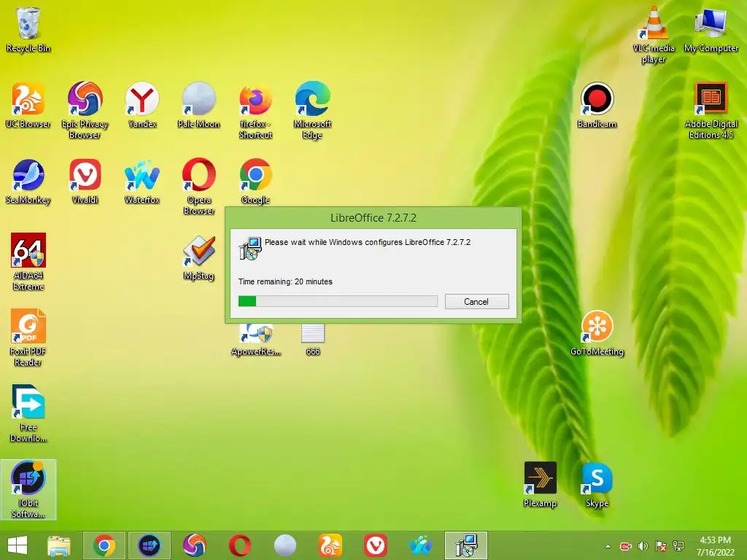Select the Waterfox desktop icon
The height and width of the screenshot is (560, 747).
click(142, 182)
